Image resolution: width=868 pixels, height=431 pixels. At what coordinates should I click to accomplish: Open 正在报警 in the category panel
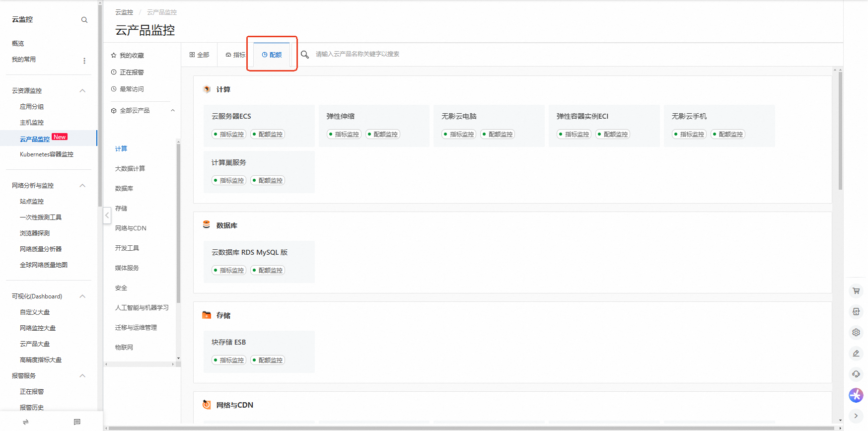128,72
